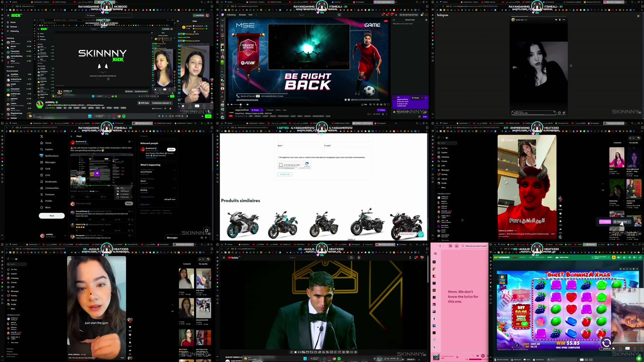The width and height of the screenshot is (644, 362).
Task: Check the 'Je ne suis pas un robot' reCAPTCHA box
Action: 281,165
